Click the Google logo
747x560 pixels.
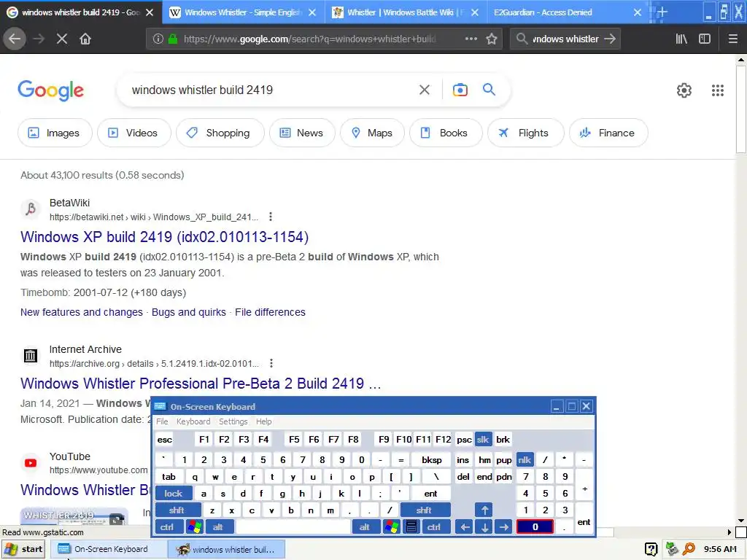tap(51, 90)
